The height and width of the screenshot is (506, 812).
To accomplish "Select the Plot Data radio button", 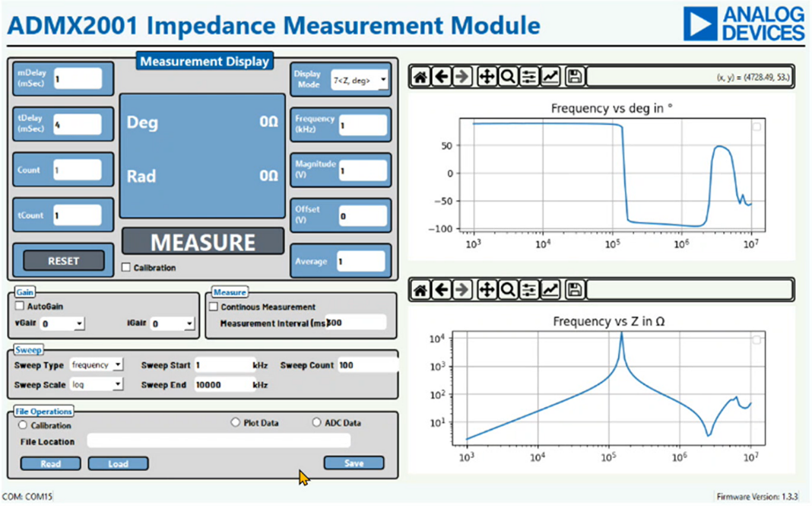I will pos(235,422).
